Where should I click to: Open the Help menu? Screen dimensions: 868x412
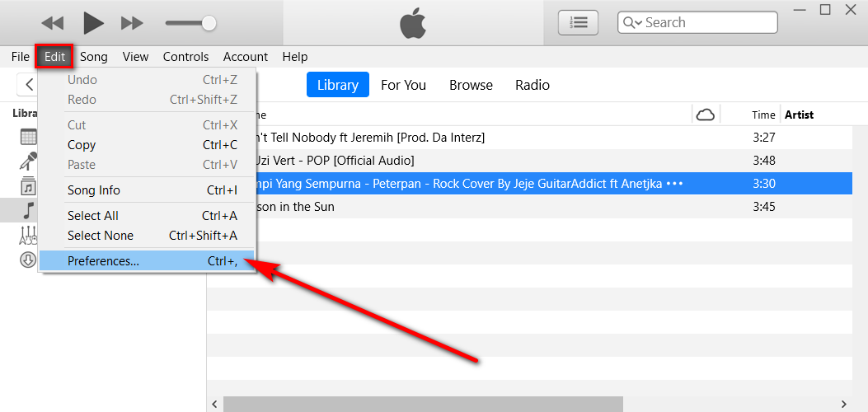(x=294, y=56)
